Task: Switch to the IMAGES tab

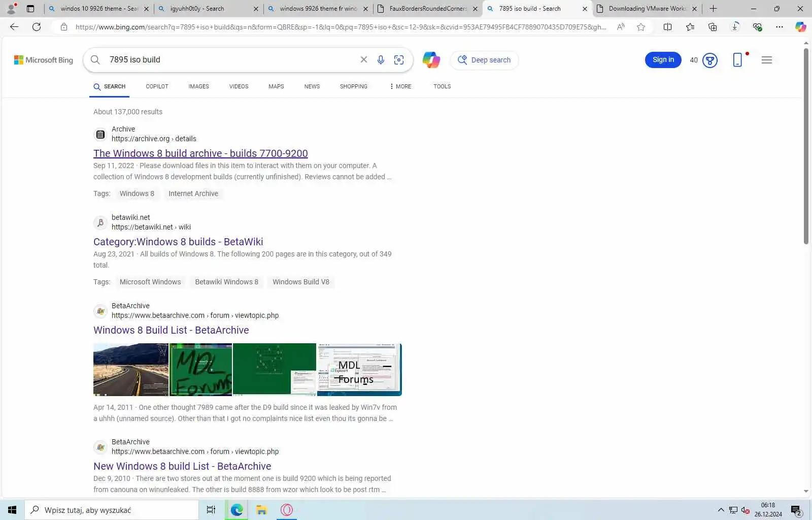Action: (x=198, y=86)
